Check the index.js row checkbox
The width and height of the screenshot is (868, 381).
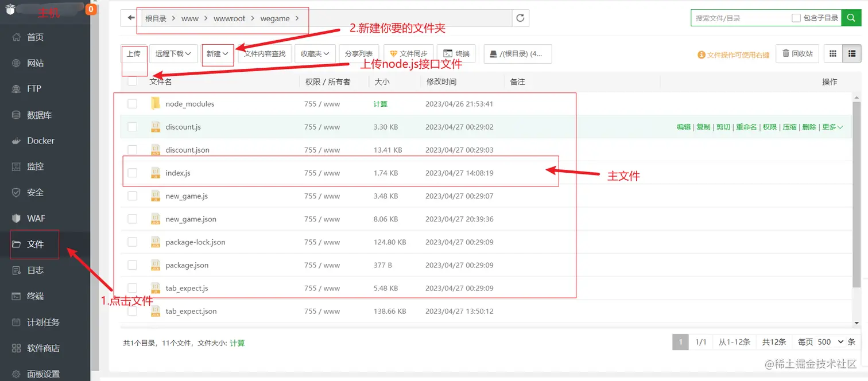pos(133,173)
